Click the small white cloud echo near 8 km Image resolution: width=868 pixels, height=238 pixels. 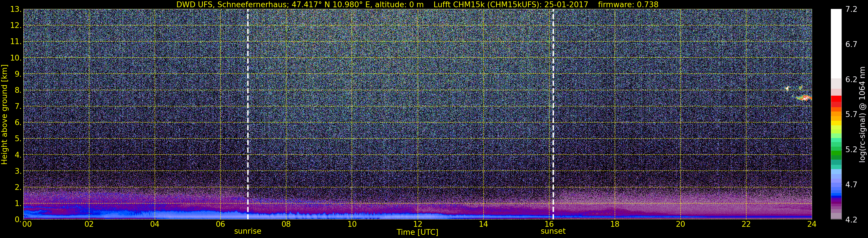pos(787,88)
